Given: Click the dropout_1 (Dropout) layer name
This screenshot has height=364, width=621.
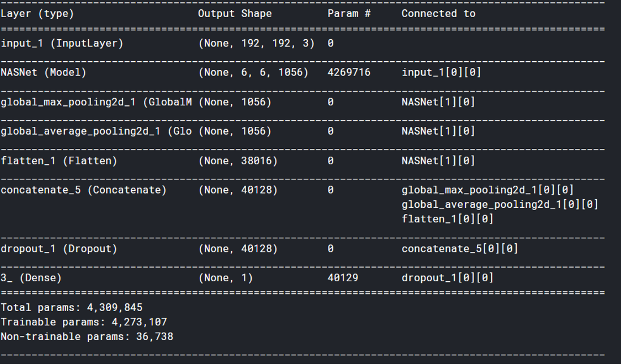Looking at the screenshot, I should (59, 249).
